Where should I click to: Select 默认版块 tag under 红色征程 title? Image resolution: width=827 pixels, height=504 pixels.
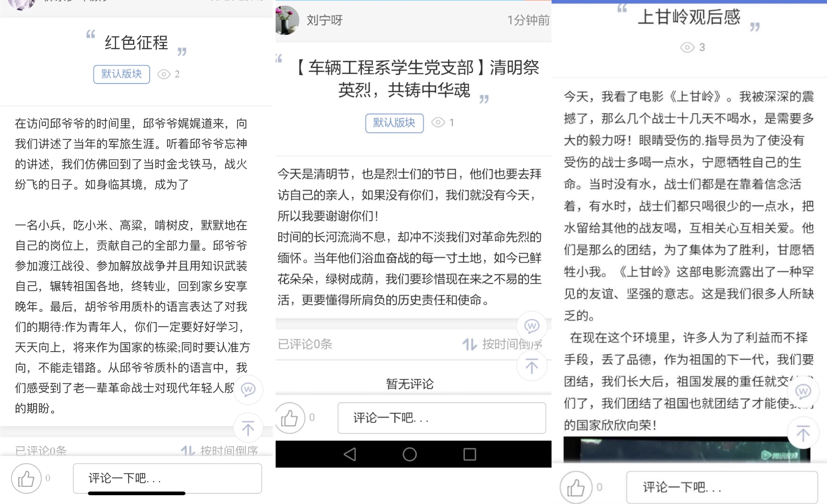122,74
